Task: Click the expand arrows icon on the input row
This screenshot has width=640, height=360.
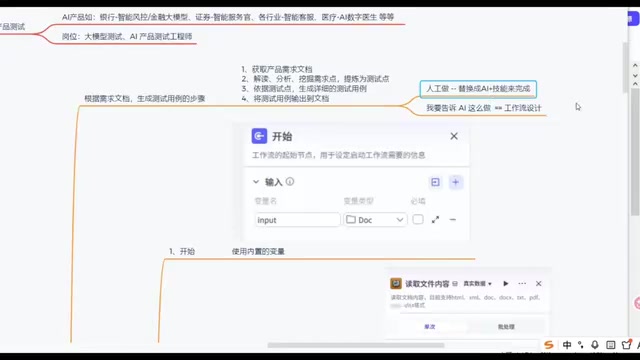Action: pyautogui.click(x=436, y=220)
